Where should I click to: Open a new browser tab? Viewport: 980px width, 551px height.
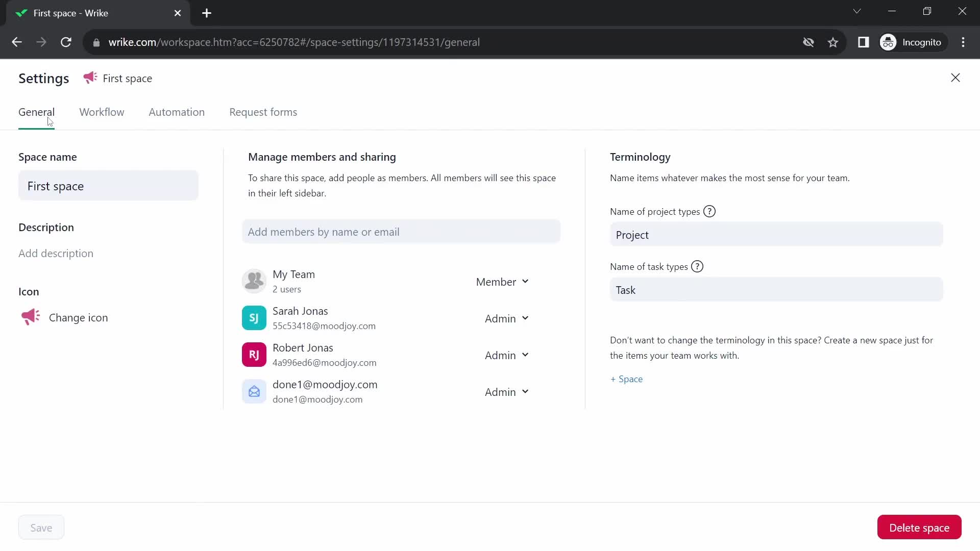207,13
